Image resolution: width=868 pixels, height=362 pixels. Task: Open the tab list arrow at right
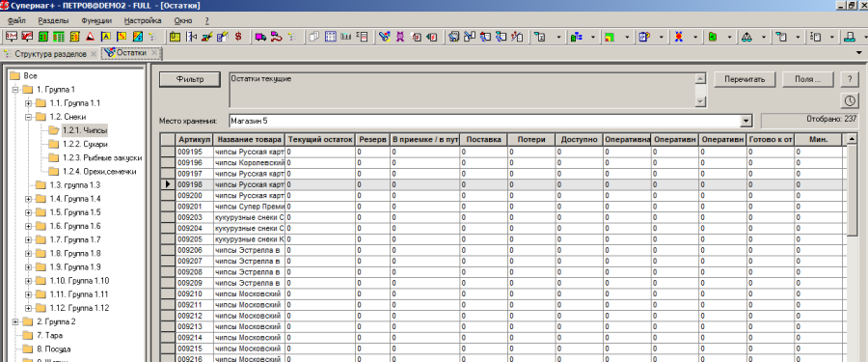coord(859,53)
